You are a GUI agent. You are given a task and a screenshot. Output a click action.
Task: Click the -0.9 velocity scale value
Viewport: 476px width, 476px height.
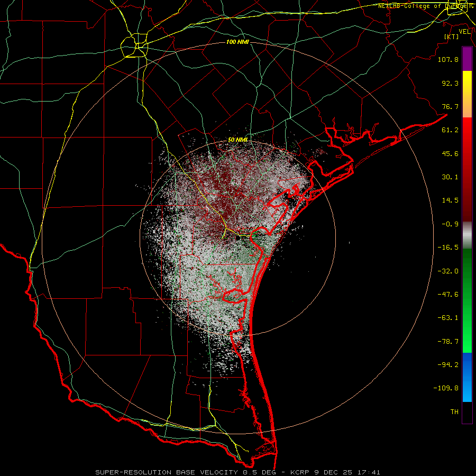click(x=450, y=224)
